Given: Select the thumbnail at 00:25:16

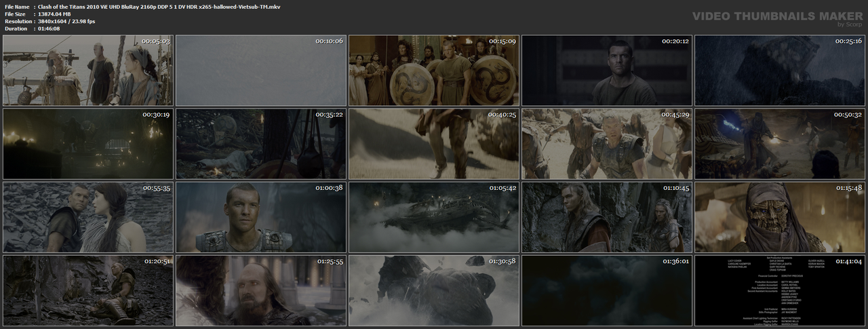Looking at the screenshot, I should coord(778,71).
